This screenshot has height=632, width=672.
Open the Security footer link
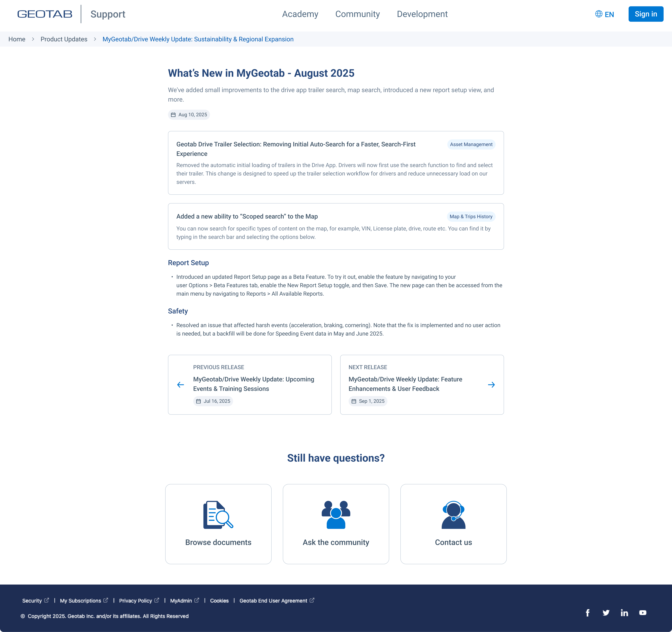pyautogui.click(x=32, y=600)
